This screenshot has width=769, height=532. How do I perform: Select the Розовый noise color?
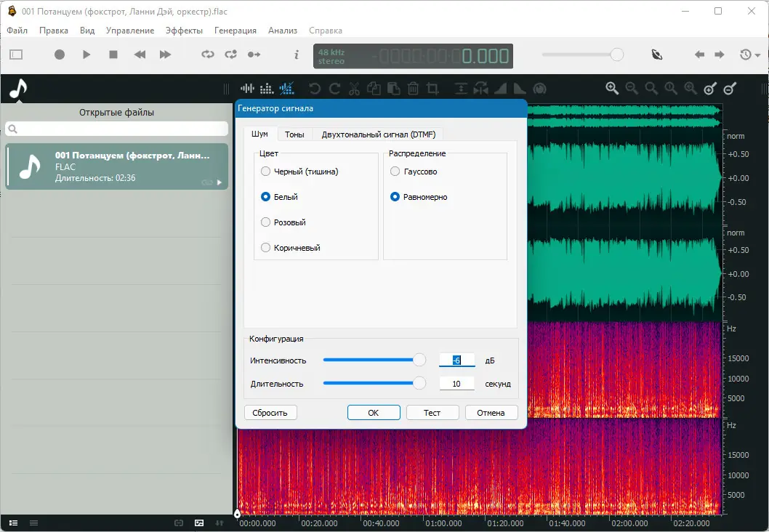coord(266,222)
